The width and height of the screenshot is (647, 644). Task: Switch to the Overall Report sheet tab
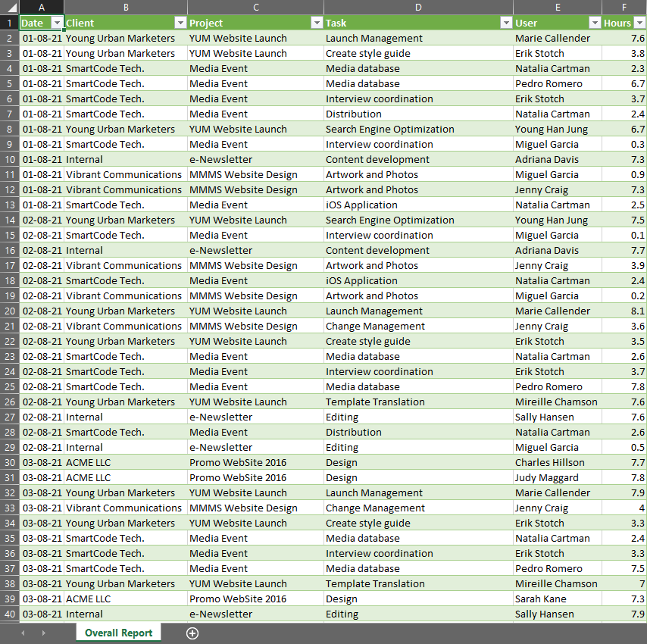tap(118, 633)
